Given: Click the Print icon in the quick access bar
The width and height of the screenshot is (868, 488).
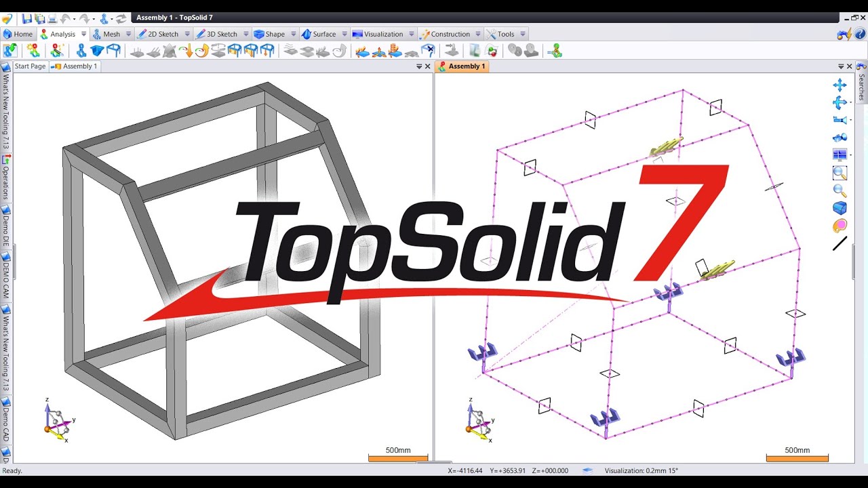Looking at the screenshot, I should pyautogui.click(x=52, y=18).
